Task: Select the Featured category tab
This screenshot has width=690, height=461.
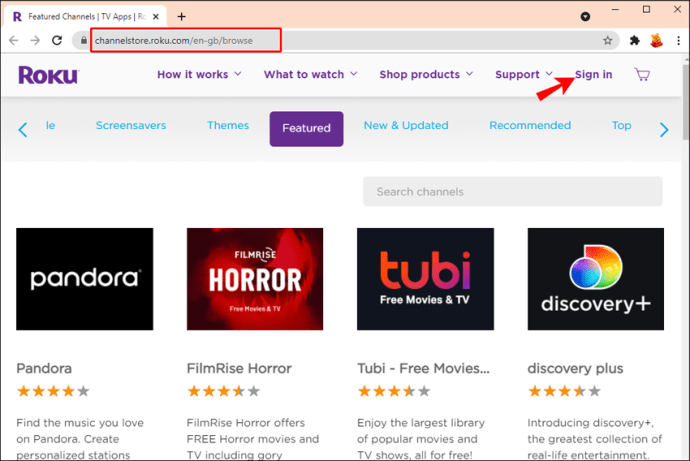Action: [x=306, y=128]
